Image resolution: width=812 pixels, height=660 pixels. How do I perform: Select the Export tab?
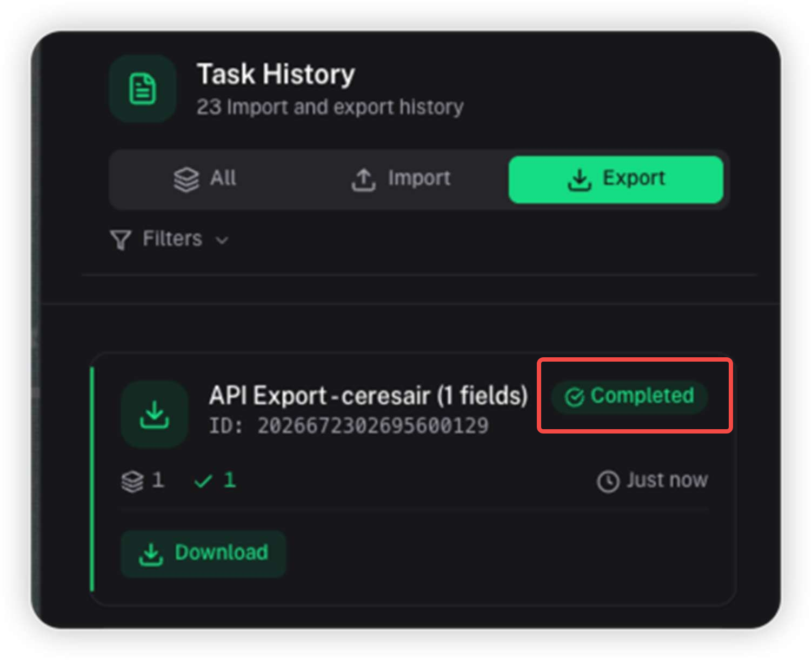point(616,179)
